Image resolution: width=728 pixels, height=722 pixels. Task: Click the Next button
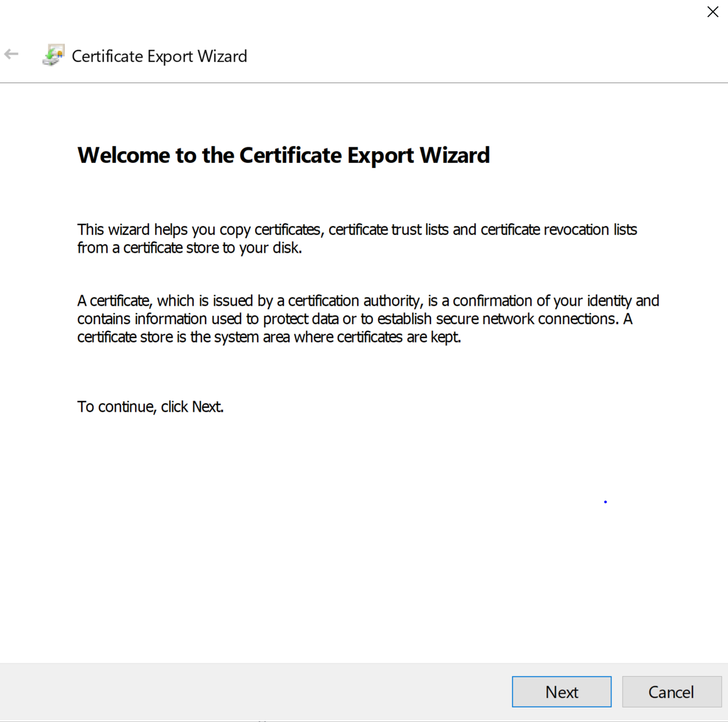point(561,691)
